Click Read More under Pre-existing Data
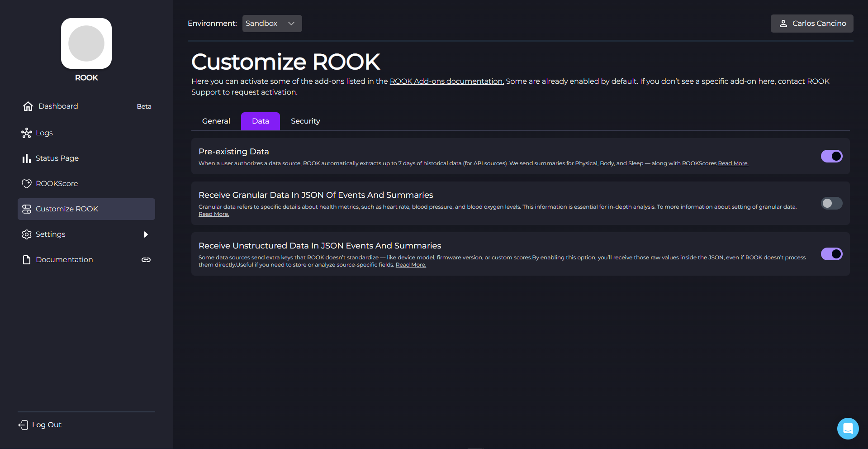 point(733,163)
